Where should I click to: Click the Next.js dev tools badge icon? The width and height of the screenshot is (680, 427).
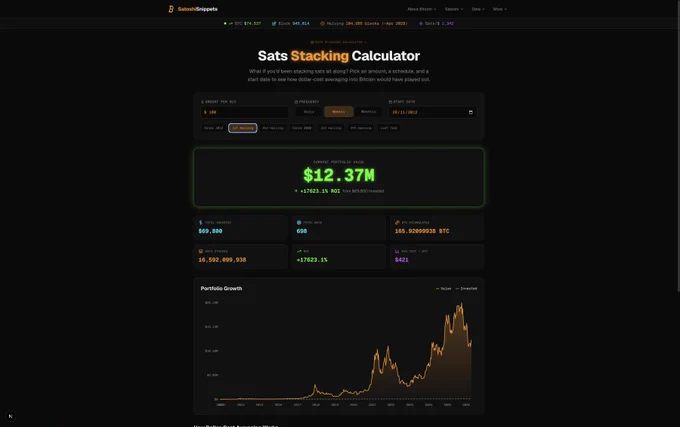pyautogui.click(x=11, y=416)
